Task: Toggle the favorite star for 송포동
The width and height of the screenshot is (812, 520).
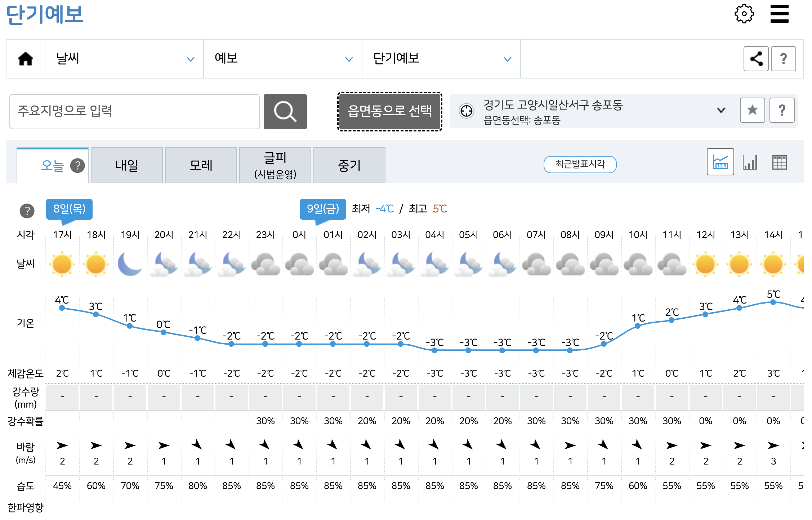Action: 752,110
